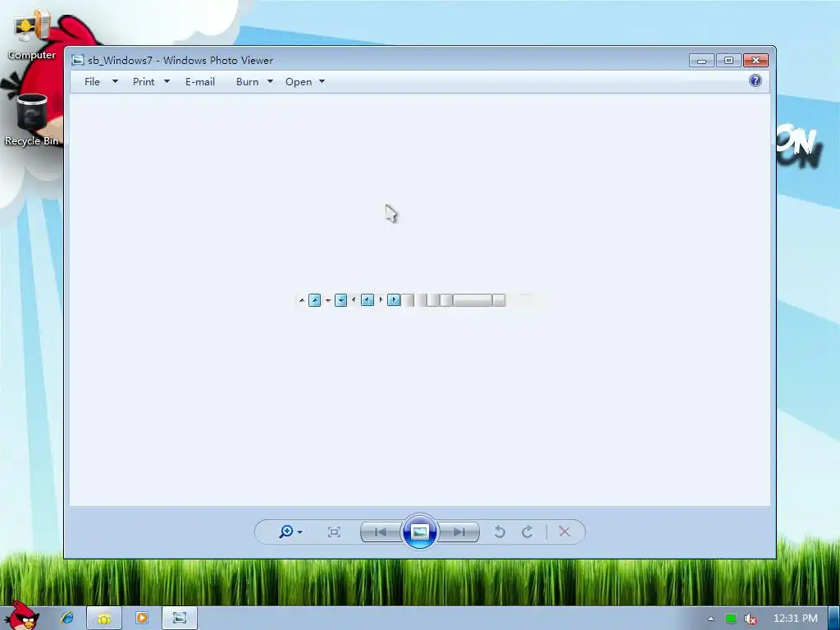Image resolution: width=840 pixels, height=630 pixels.
Task: Open the File menu
Action: [x=92, y=81]
